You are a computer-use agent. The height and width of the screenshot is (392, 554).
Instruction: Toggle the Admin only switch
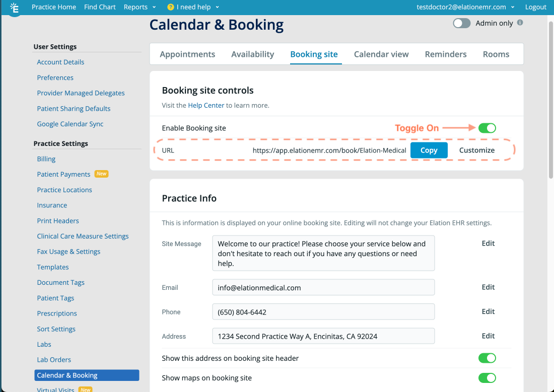461,23
